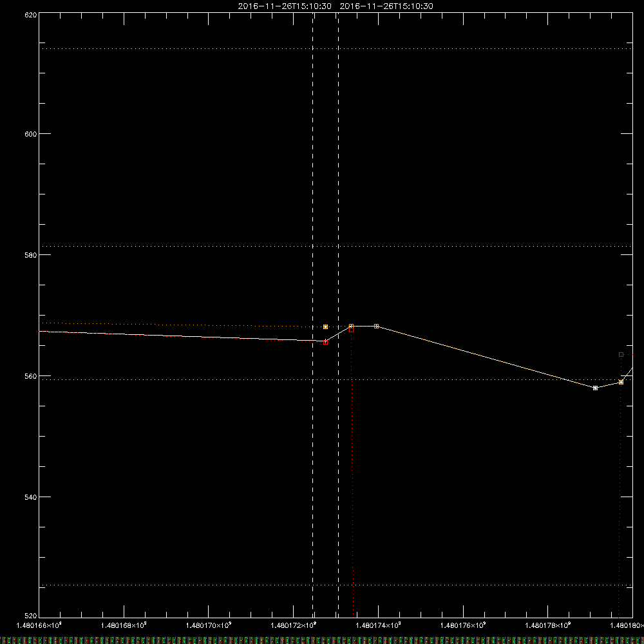Click the 580 y-axis label
644x644 pixels.
[x=31, y=255]
